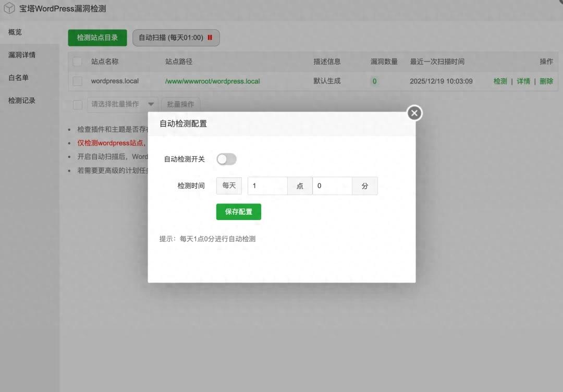
Task: Delete wordpress.local using the 删除 link
Action: (x=546, y=81)
